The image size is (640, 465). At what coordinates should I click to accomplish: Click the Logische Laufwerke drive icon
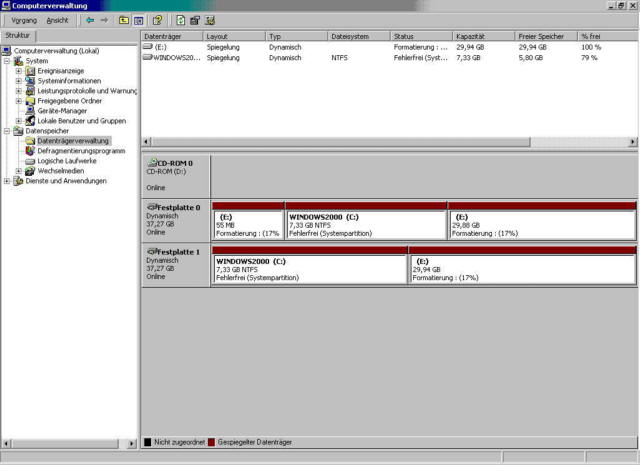(x=30, y=161)
